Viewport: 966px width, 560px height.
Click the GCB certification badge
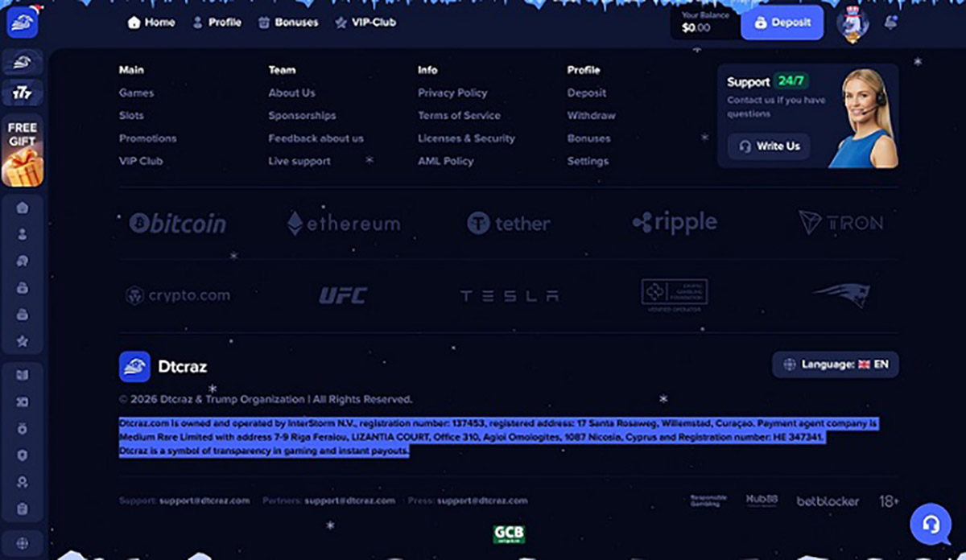[509, 534]
